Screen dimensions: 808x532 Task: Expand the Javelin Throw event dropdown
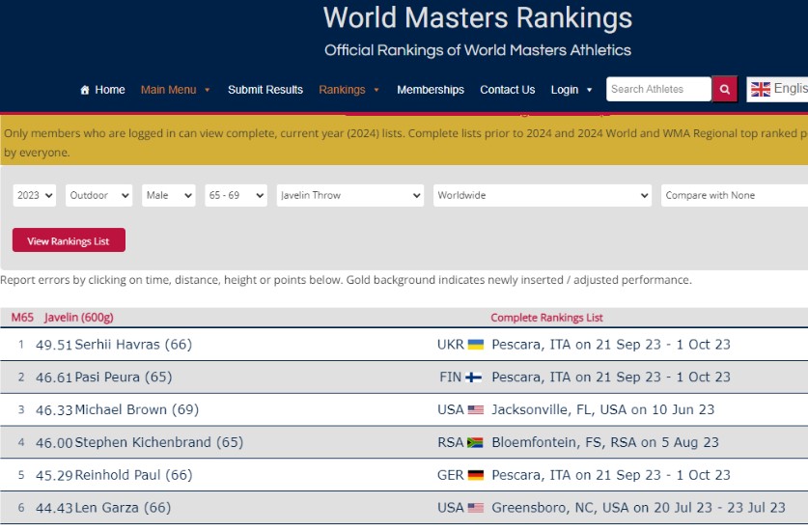pyautogui.click(x=349, y=195)
